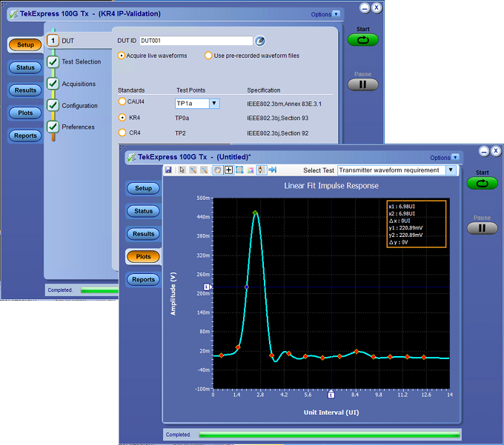
Task: Click the DUT ID edit comment icon
Action: [260, 41]
